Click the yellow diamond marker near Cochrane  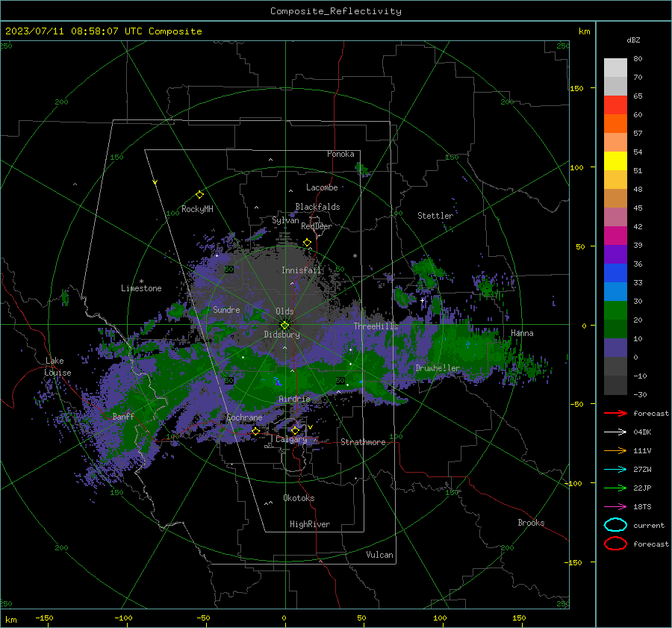coord(255,432)
